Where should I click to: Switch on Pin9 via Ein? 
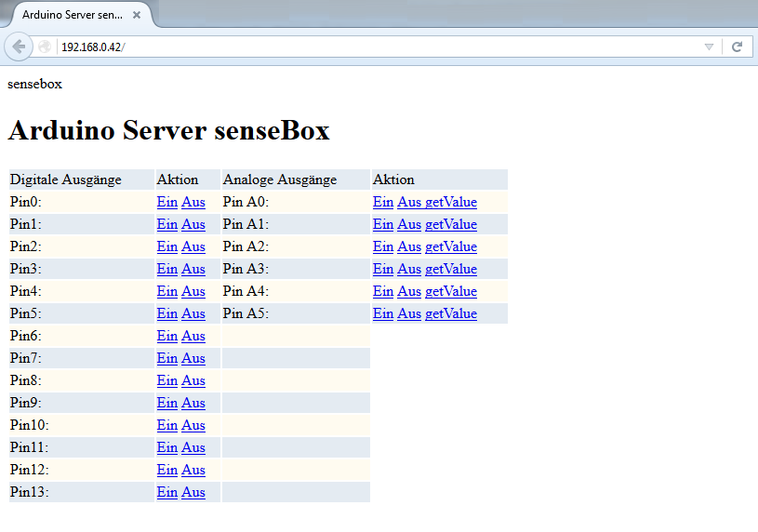[x=167, y=403]
